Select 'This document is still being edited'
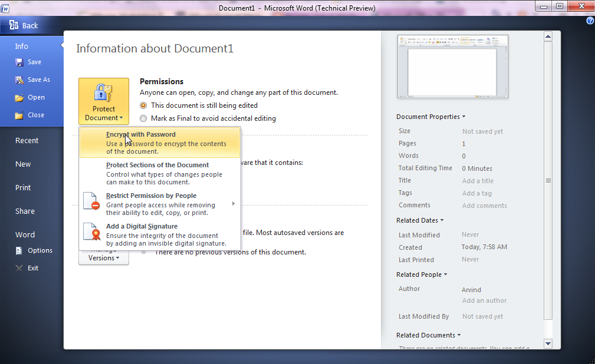Viewport: 595px width, 364px height. coord(144,105)
